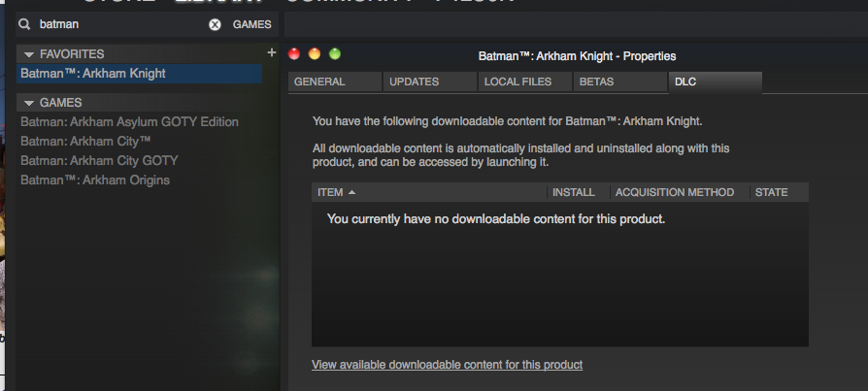Zoom Properties window green button
This screenshot has height=391, width=868.
click(335, 53)
